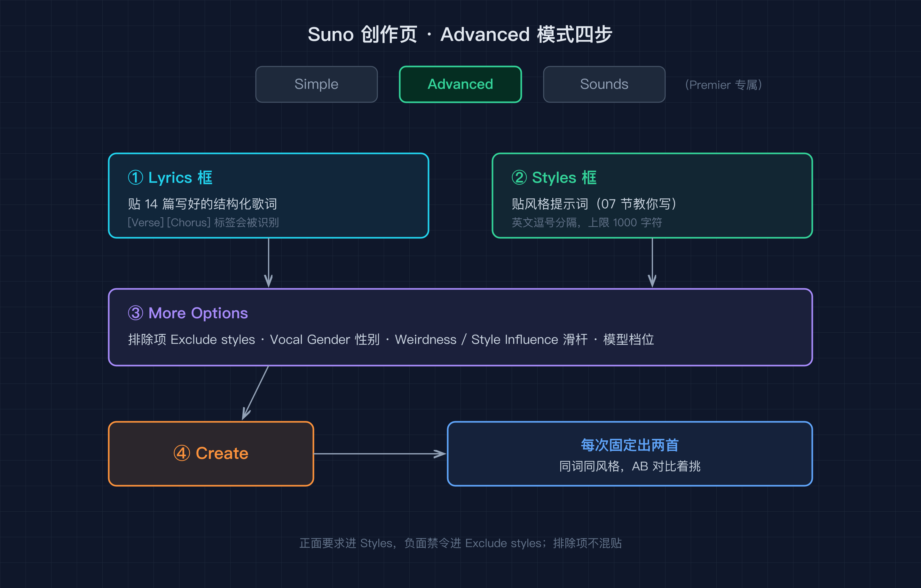Image resolution: width=921 pixels, height=588 pixels.
Task: Click the (Premier 专属) note beside Sounds
Action: (x=723, y=84)
